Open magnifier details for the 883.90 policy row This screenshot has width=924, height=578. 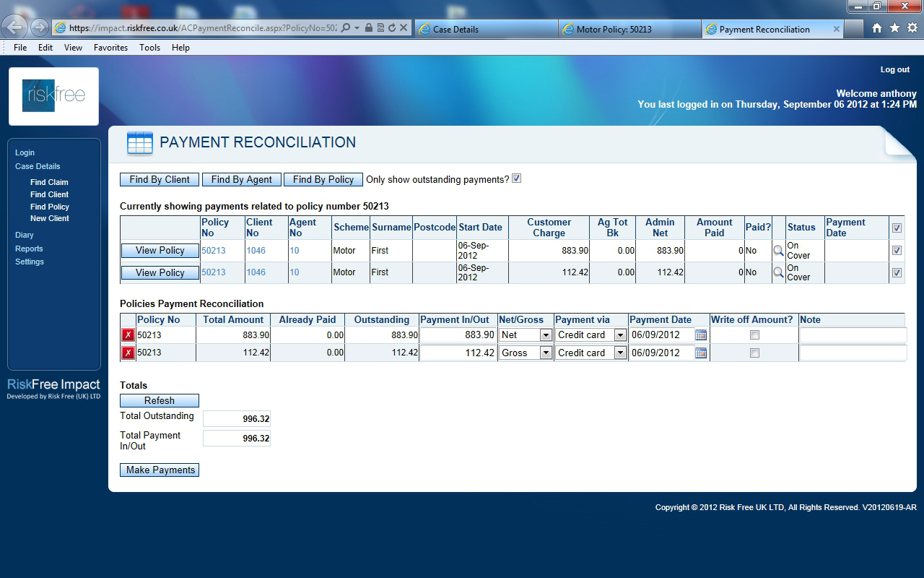coord(778,251)
